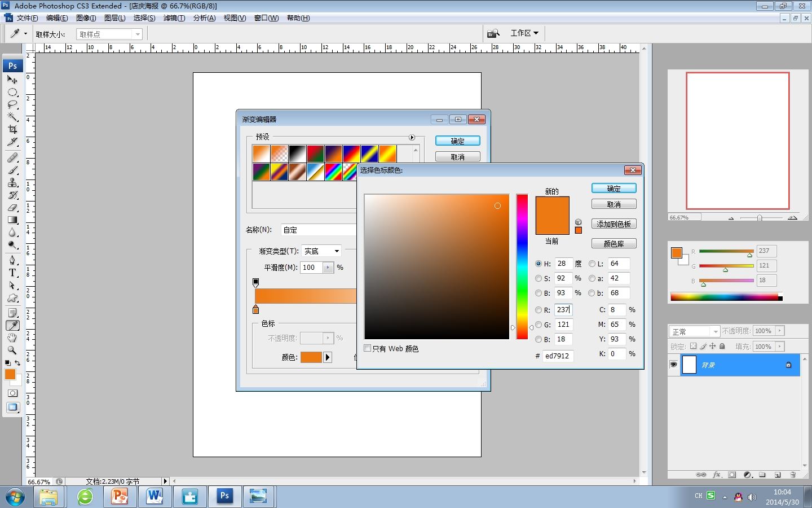Confirm color with 确定 in color picker
This screenshot has width=812, height=508.
(614, 189)
